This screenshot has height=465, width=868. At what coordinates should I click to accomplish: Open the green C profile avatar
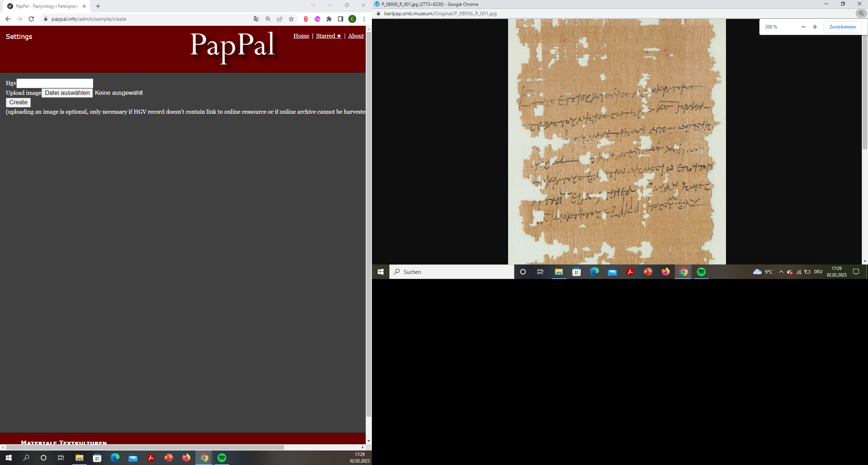tap(352, 19)
